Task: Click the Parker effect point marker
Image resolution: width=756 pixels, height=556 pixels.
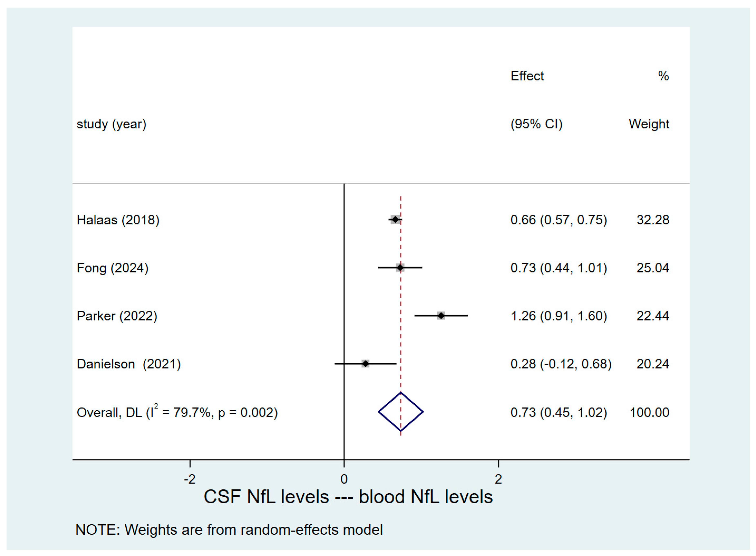Action: [441, 316]
